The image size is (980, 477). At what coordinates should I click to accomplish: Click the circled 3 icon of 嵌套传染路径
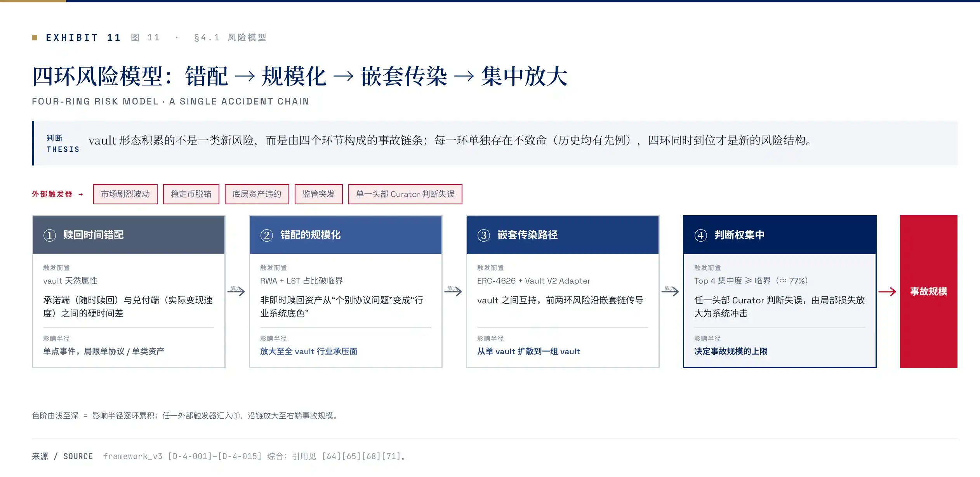(484, 235)
